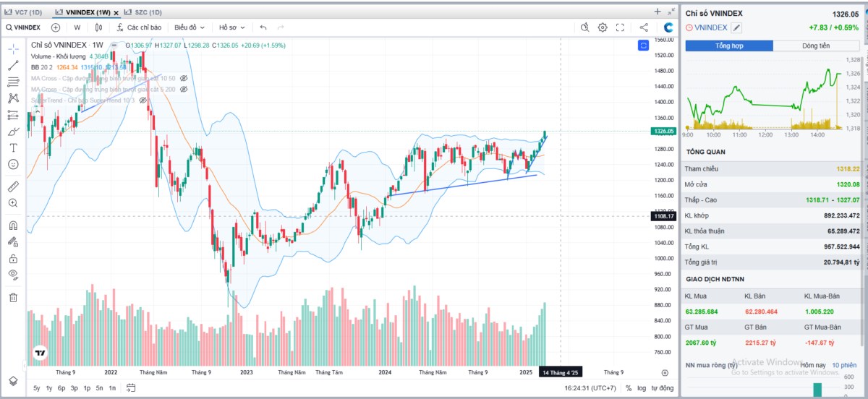The width and height of the screenshot is (868, 399).
Task: Click BB 20 2 indicator legend
Action: point(43,67)
